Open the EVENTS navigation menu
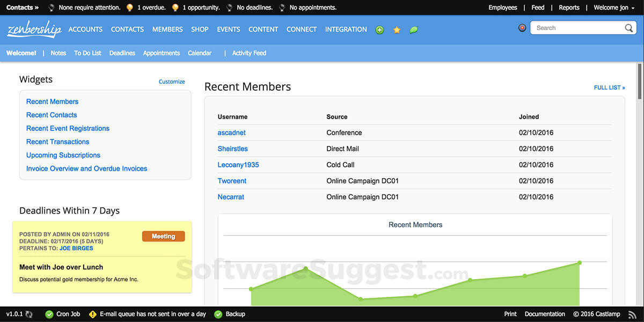Viewport: 644px width, 322px height. [x=229, y=30]
